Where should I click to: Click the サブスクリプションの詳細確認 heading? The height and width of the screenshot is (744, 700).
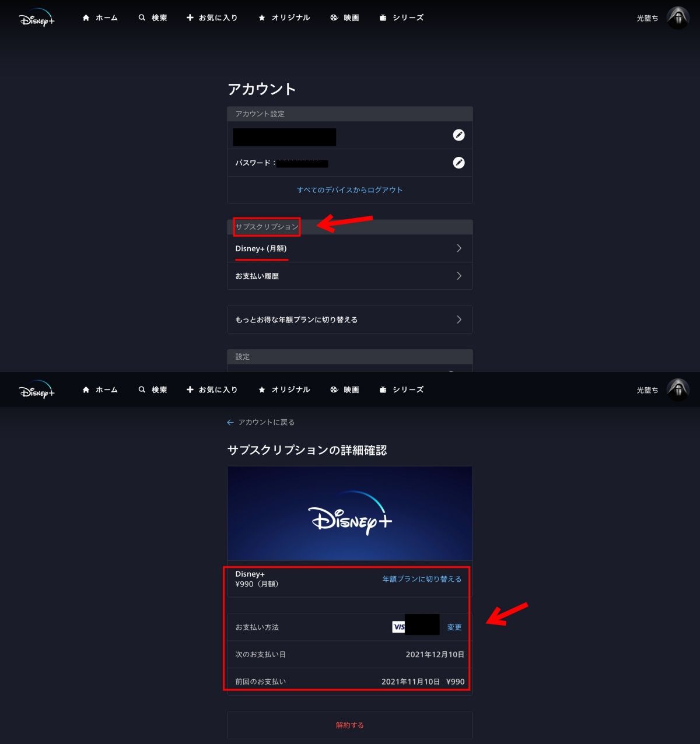point(307,450)
